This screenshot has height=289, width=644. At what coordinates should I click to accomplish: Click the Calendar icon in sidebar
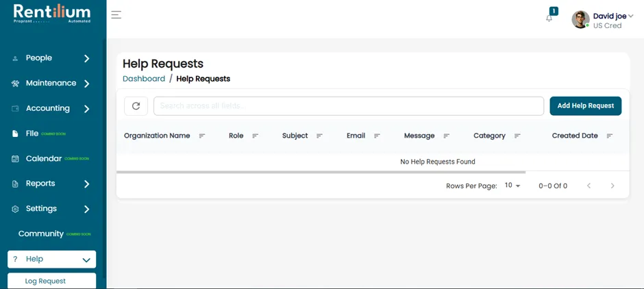pos(15,159)
